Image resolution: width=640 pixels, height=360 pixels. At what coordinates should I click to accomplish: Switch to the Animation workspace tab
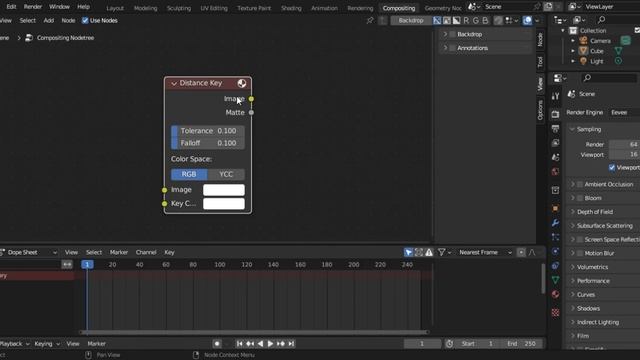point(324,8)
